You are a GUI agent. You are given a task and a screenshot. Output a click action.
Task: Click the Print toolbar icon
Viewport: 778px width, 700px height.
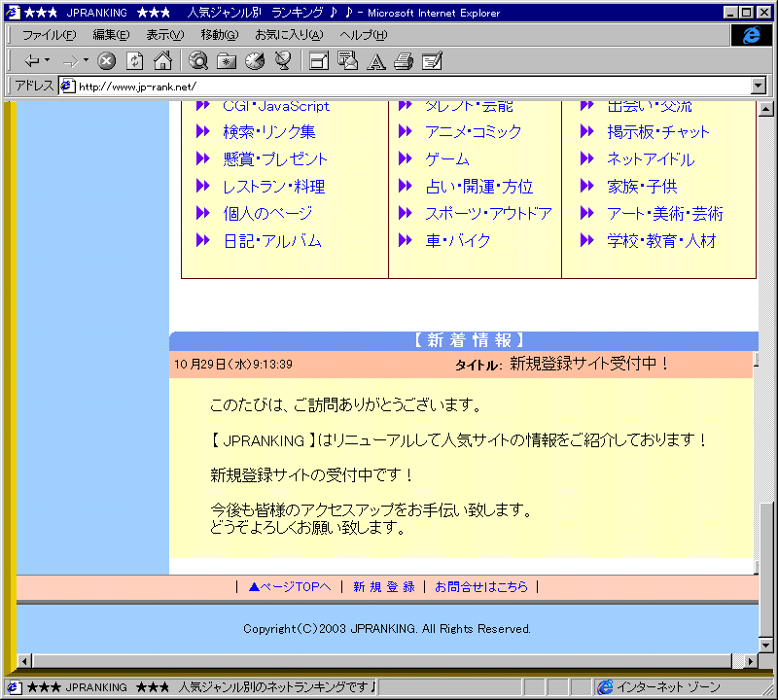pos(404,61)
